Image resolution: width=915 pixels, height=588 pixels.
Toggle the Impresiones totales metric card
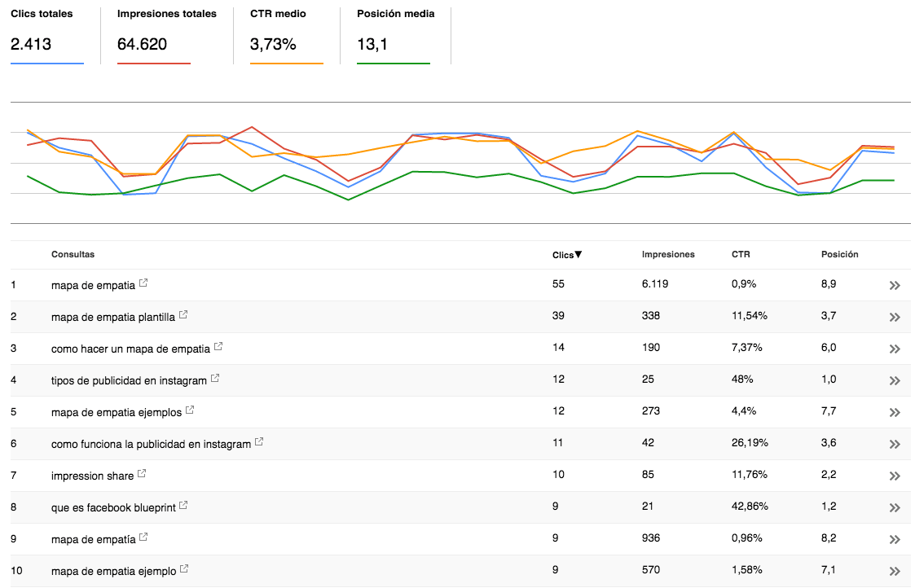point(166,36)
